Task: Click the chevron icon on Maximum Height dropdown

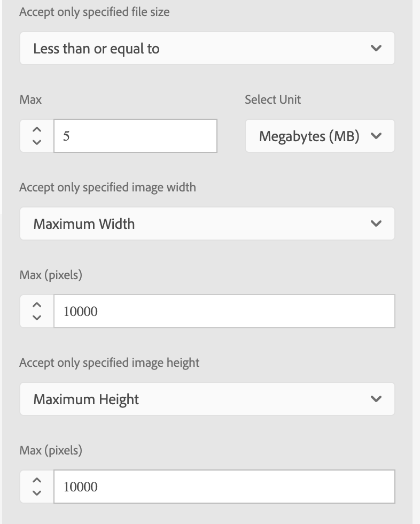Action: coord(376,399)
